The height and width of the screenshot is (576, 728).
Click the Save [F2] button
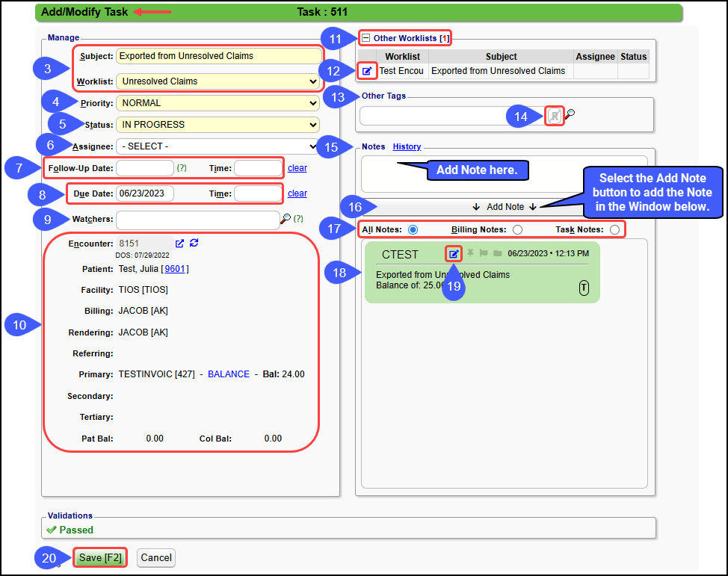[x=100, y=557]
